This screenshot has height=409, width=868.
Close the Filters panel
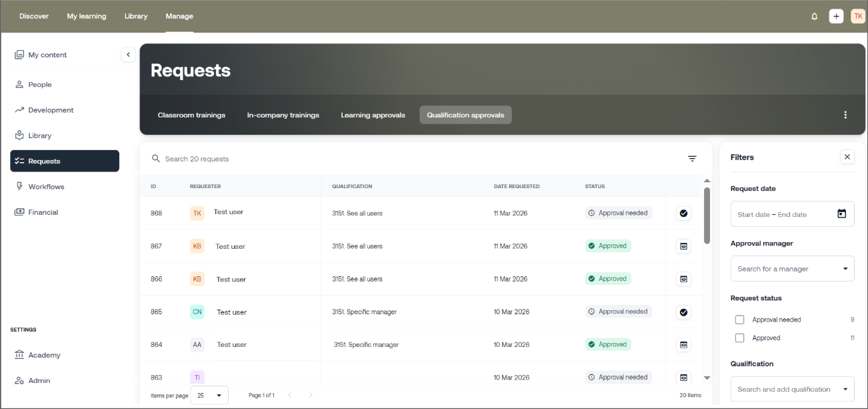(x=847, y=157)
